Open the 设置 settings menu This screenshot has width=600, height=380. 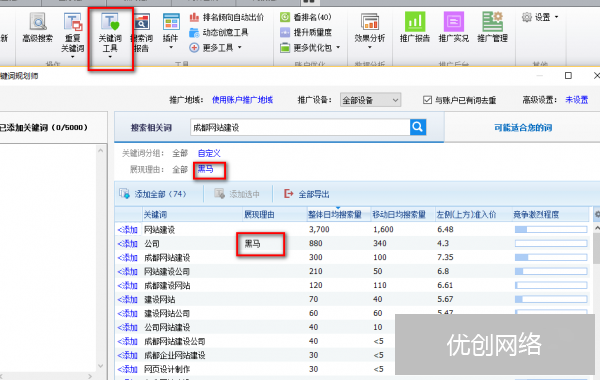540,17
